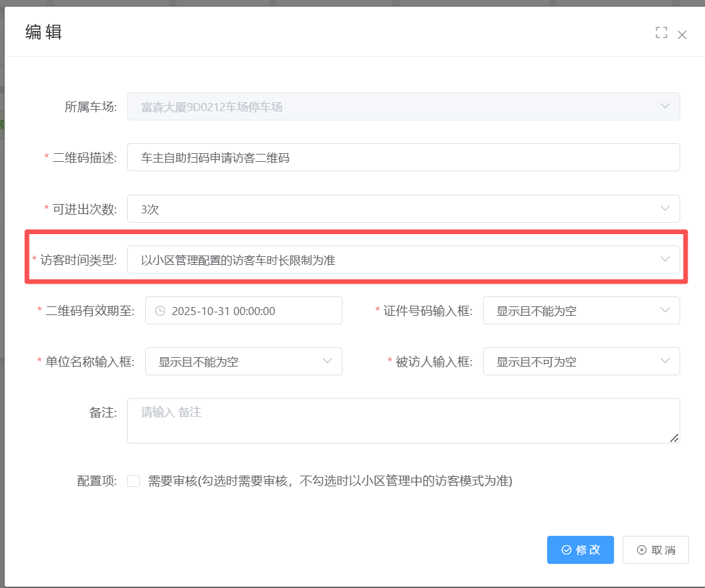
Task: Open the 访客时间类型 dropdown
Action: tap(403, 260)
